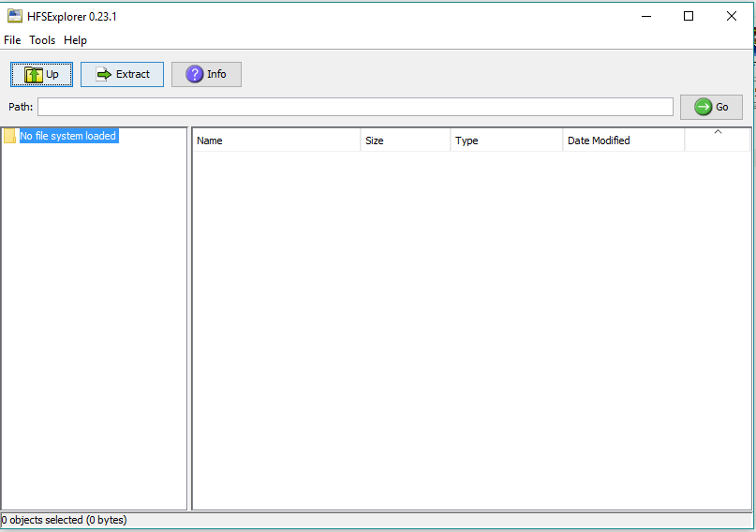The width and height of the screenshot is (756, 532).
Task: Sort by the Date Modified column header
Action: [624, 140]
